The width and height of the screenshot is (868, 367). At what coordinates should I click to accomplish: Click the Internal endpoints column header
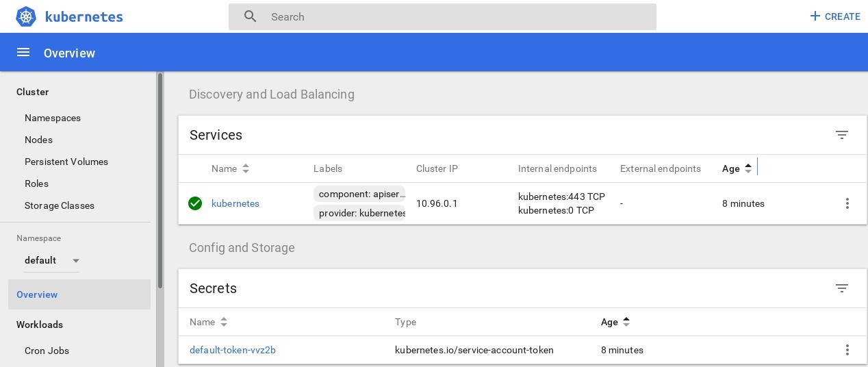click(x=557, y=168)
